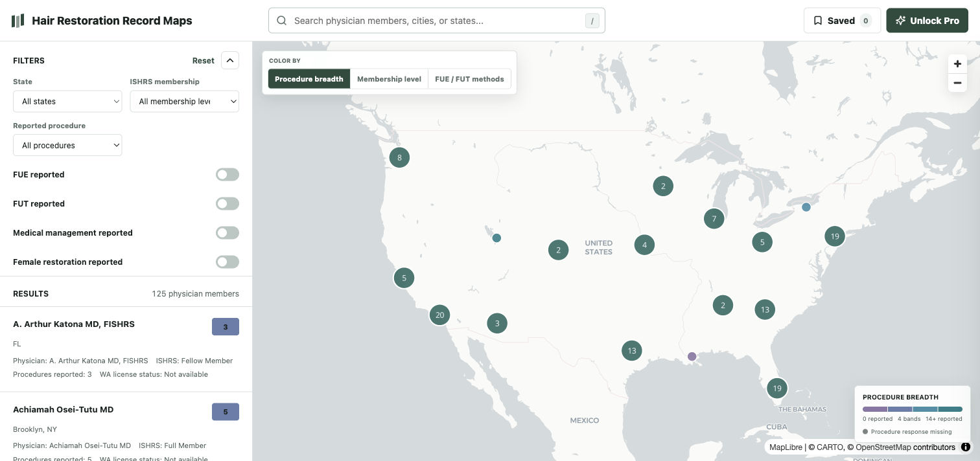Click the single blue marker in upstate New York
Image resolution: width=980 pixels, height=461 pixels.
click(x=806, y=207)
